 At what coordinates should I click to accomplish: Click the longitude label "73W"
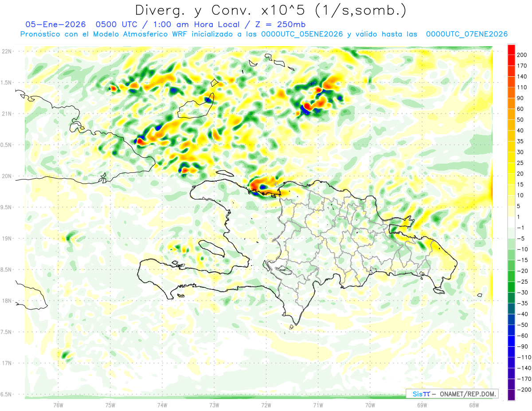(214, 404)
